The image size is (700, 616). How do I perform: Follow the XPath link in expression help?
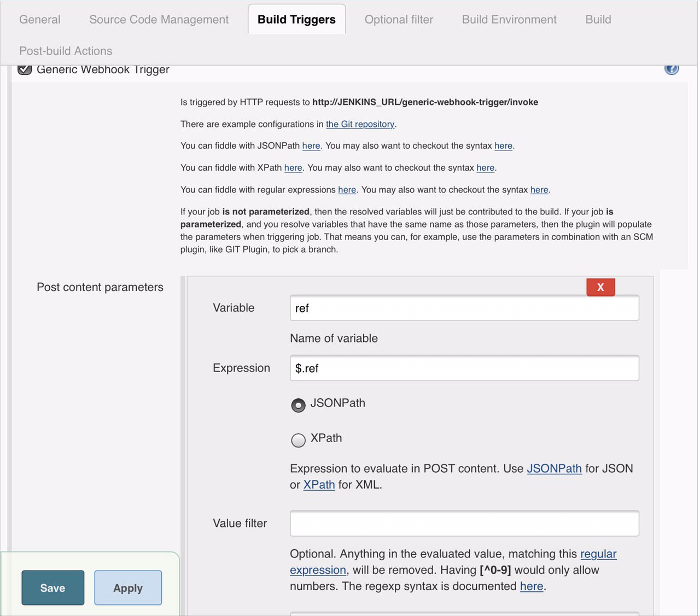319,485
